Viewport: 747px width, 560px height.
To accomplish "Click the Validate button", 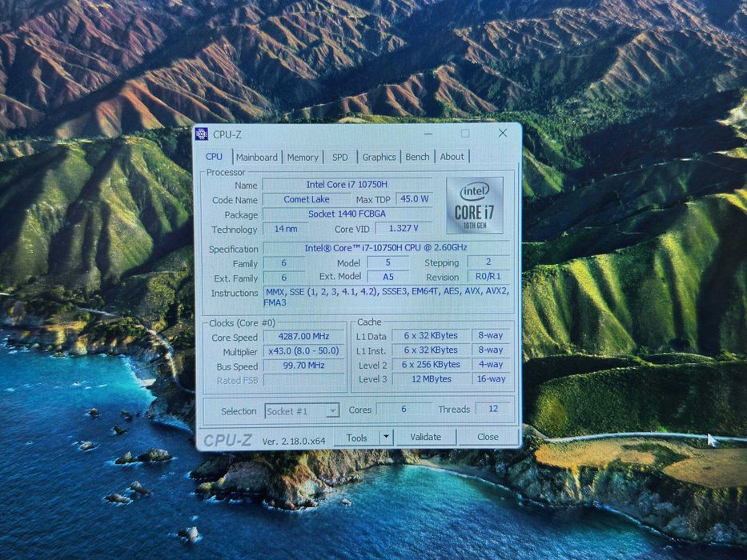I will [x=425, y=437].
